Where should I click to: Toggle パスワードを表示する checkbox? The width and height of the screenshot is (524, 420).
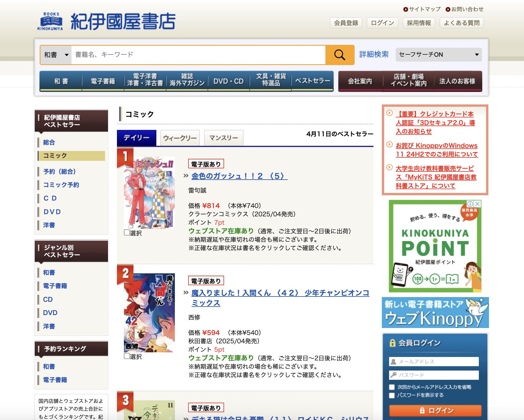392,395
